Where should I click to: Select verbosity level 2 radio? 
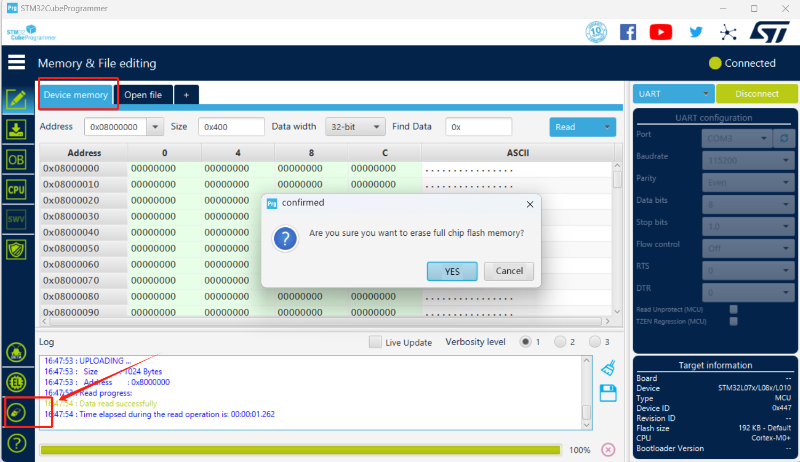coord(560,342)
